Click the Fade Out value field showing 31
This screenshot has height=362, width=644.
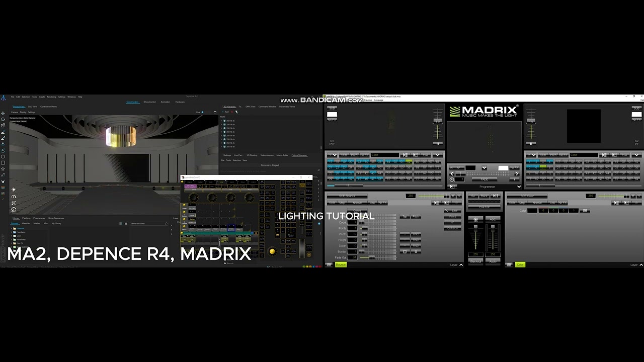352,257
